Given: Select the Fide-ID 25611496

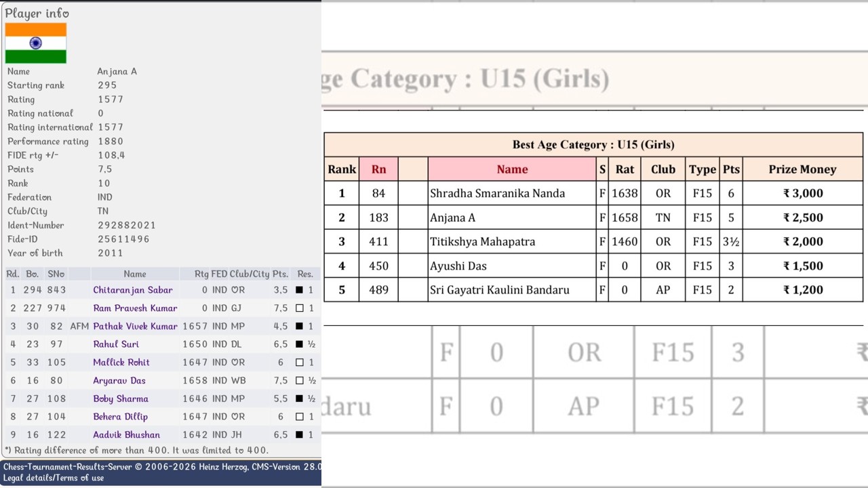Looking at the screenshot, I should 123,239.
